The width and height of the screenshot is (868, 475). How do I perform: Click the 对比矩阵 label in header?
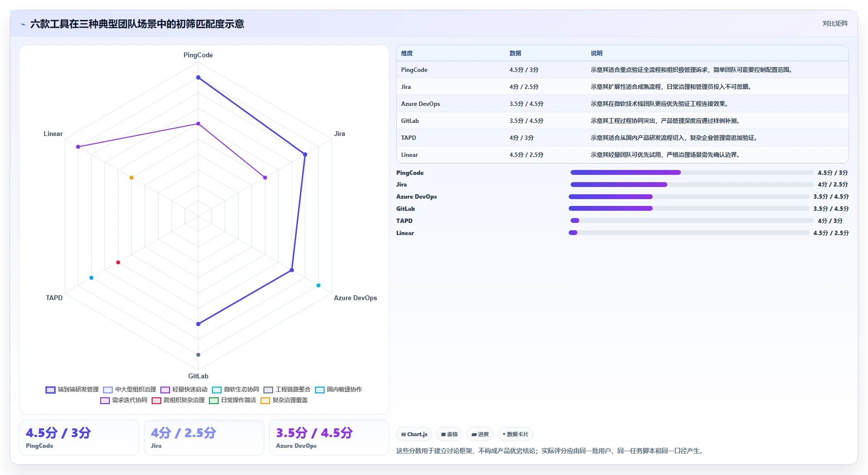(835, 23)
